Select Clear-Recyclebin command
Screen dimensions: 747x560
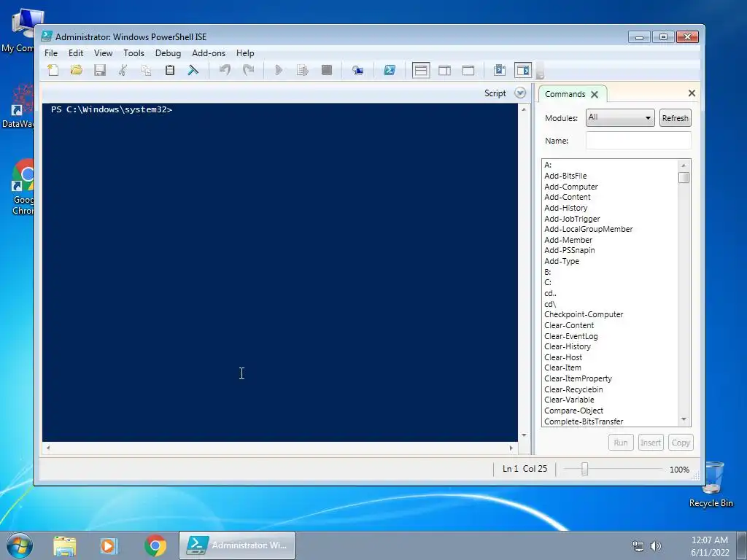[573, 389]
